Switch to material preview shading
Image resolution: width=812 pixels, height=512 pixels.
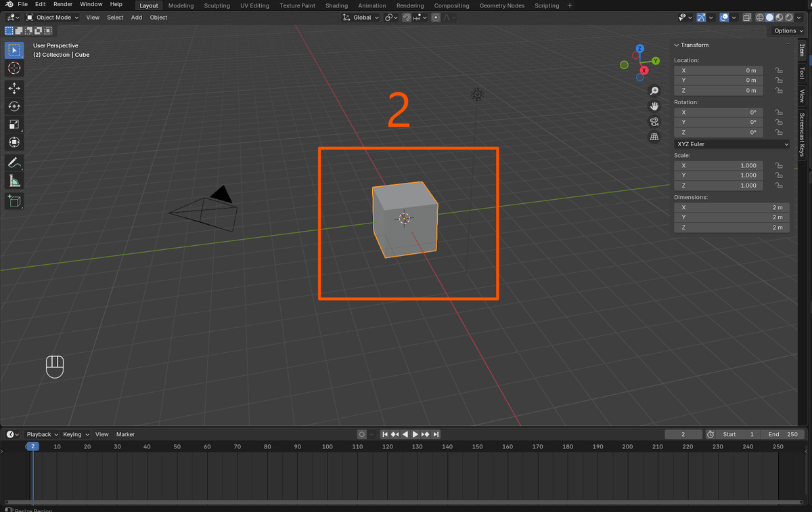point(779,18)
